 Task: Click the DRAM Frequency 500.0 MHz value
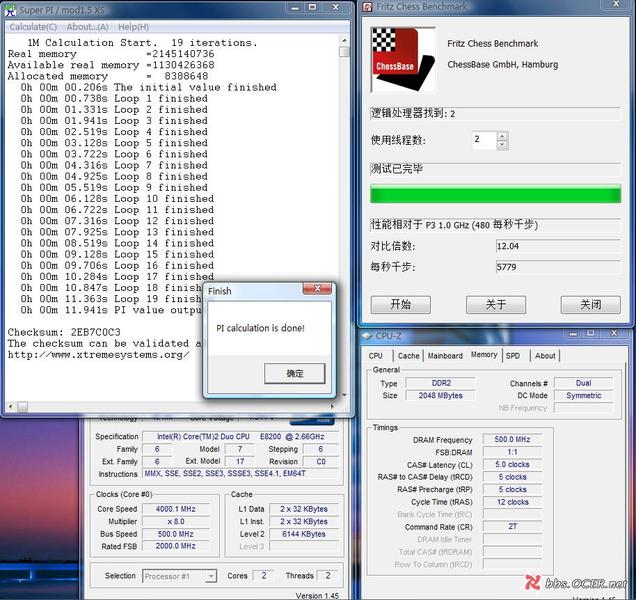pos(512,439)
